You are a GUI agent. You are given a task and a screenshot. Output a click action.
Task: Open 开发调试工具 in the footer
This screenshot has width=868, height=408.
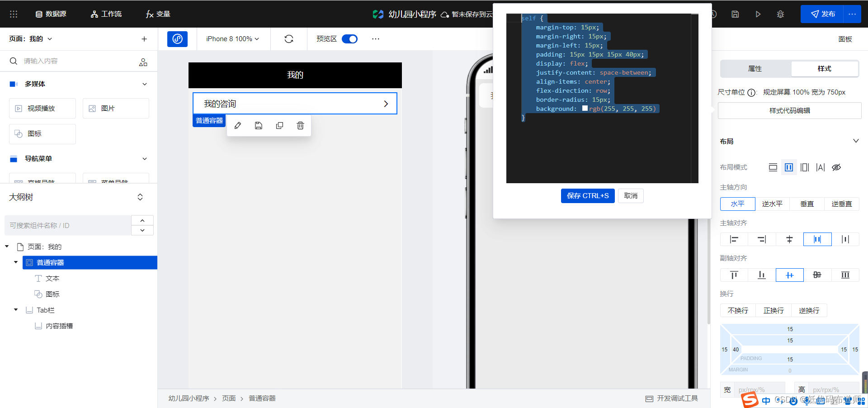(672, 399)
